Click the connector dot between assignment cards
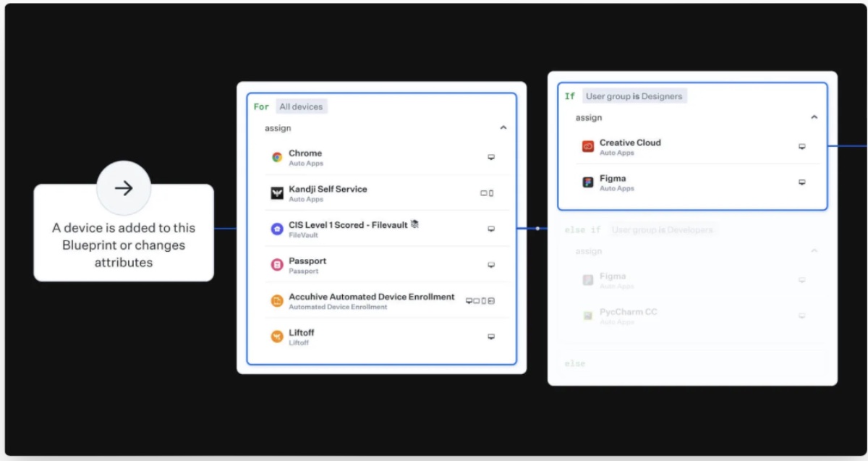 coord(537,229)
